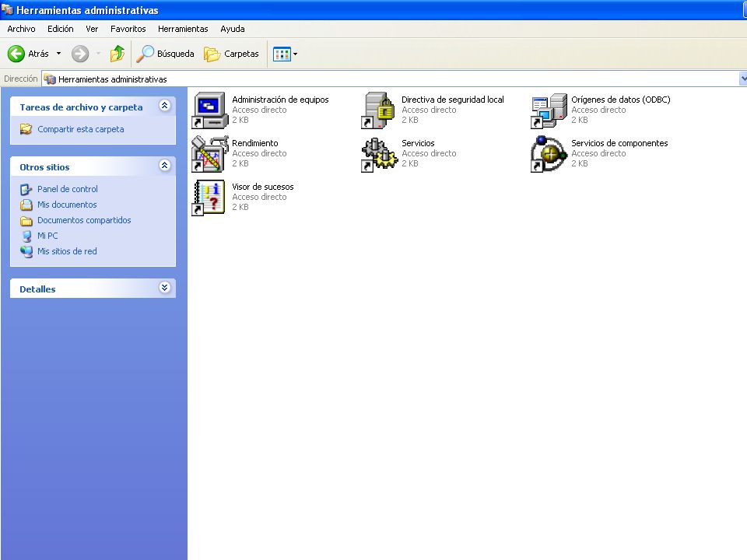Image resolution: width=747 pixels, height=560 pixels.
Task: Select the Servicios gears icon
Action: [379, 154]
